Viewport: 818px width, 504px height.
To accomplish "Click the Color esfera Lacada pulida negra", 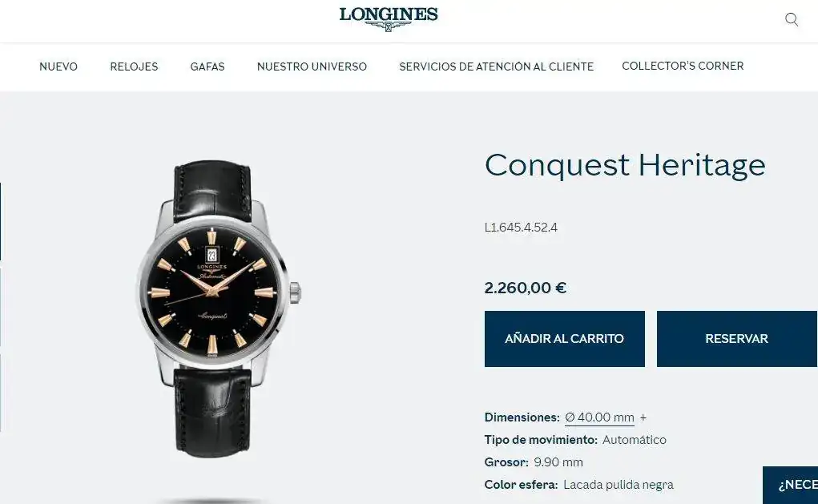I will coord(619,485).
